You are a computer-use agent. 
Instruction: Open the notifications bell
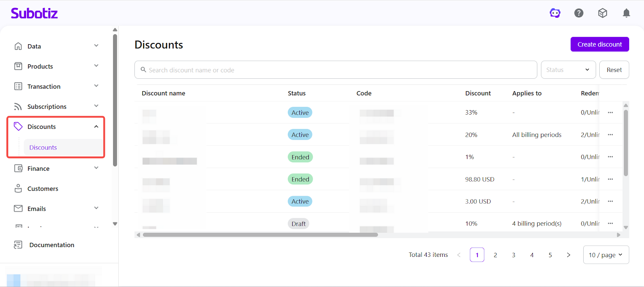(626, 13)
